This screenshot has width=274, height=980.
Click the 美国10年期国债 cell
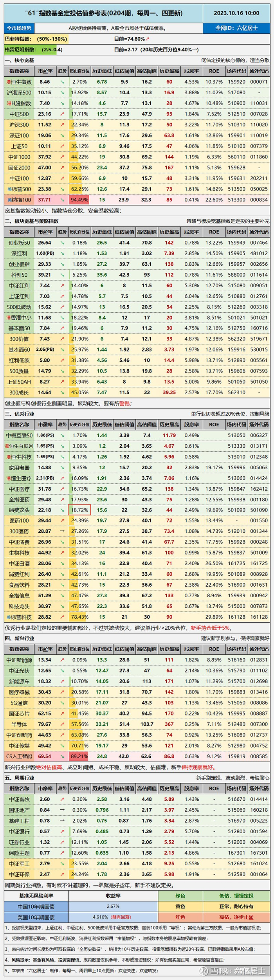[x=36, y=917]
